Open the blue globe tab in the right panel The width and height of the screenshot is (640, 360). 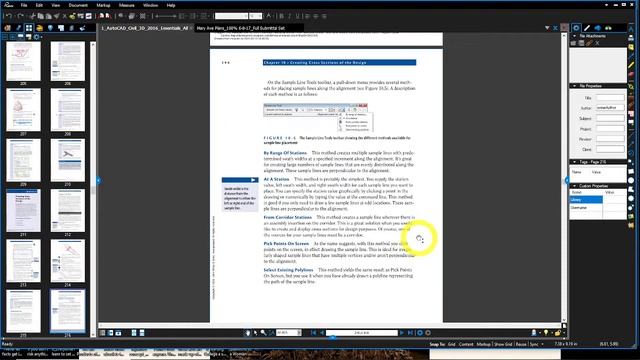coord(598,28)
